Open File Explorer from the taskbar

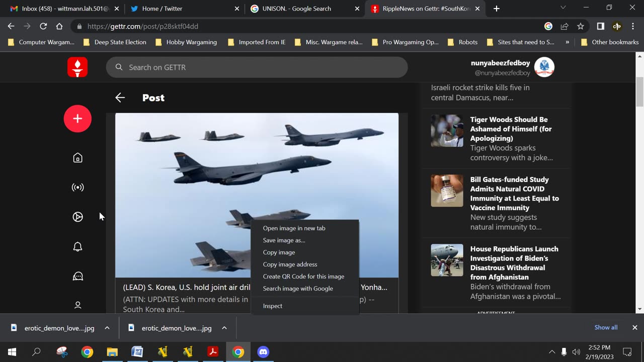click(x=112, y=352)
